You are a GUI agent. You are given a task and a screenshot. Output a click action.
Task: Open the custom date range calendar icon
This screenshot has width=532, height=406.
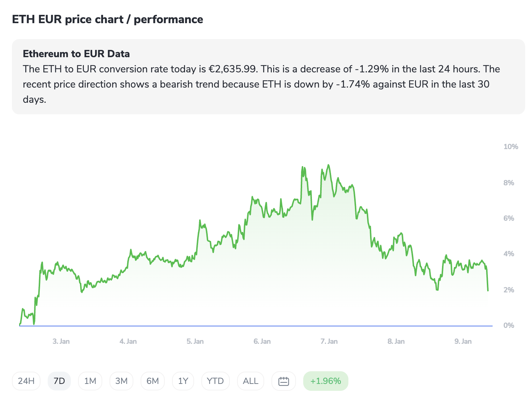(x=284, y=381)
